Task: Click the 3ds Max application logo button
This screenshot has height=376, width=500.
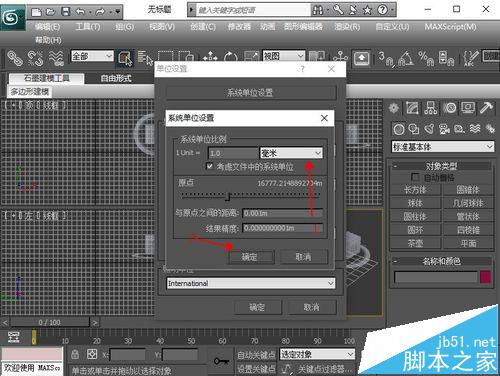Action: pyautogui.click(x=12, y=17)
